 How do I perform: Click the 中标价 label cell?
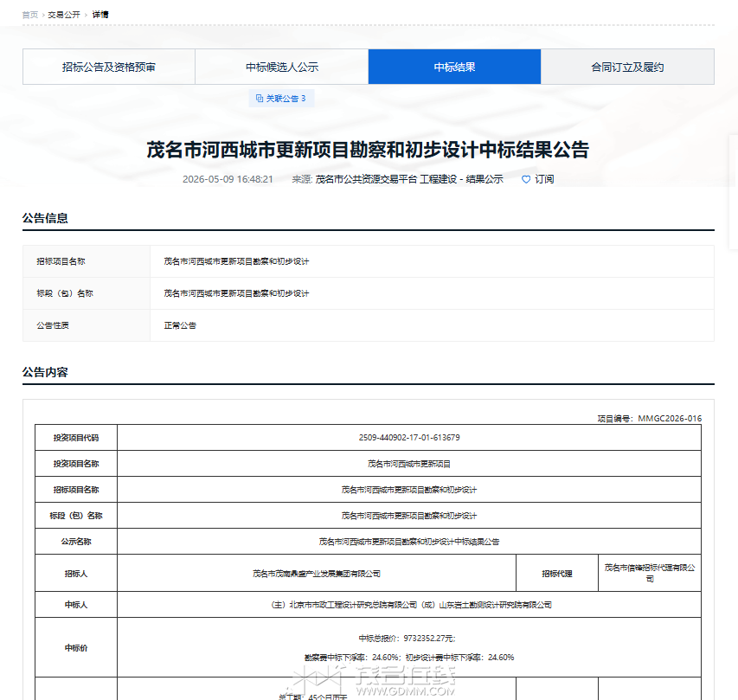(76, 648)
